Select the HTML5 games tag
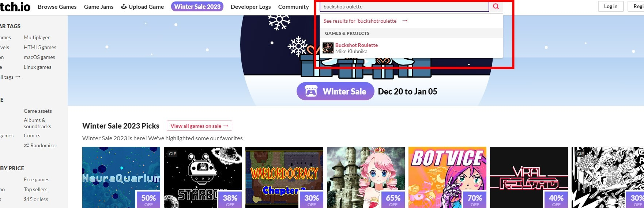This screenshot has width=644, height=208. click(x=40, y=47)
